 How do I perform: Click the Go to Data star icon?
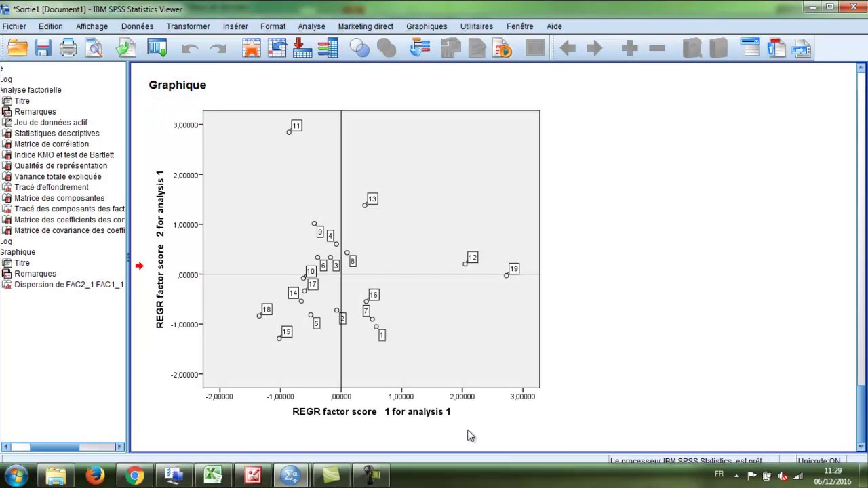tap(252, 48)
